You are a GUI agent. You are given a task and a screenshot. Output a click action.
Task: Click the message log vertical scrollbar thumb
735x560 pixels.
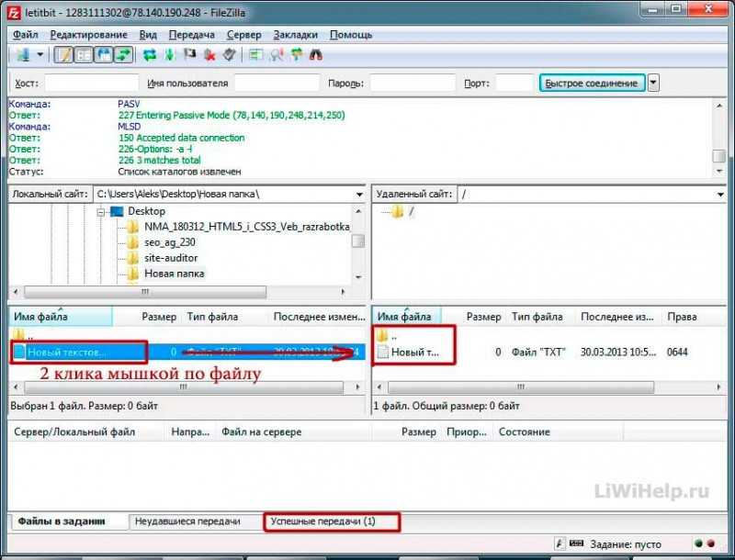[x=719, y=156]
